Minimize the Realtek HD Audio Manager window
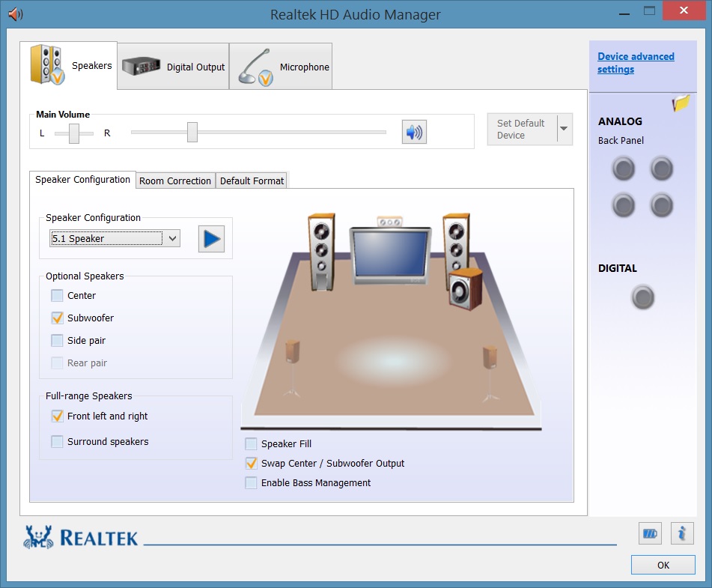This screenshot has width=712, height=588. pos(624,13)
